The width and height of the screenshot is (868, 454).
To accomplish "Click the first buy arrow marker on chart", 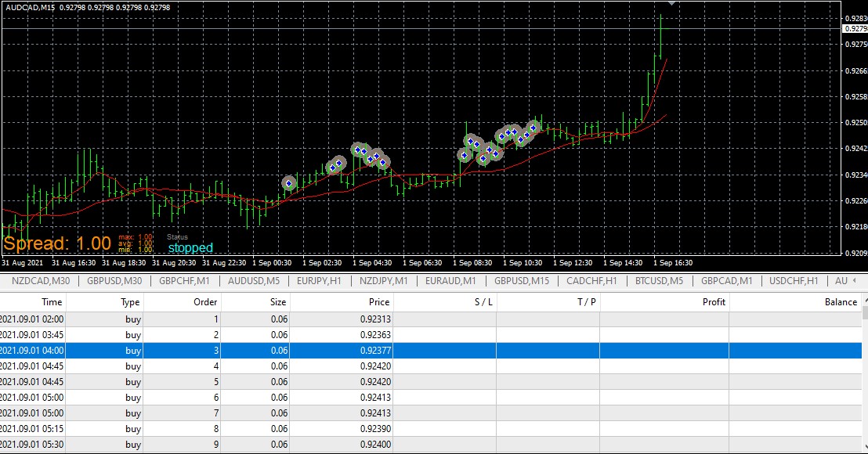I will coord(288,184).
